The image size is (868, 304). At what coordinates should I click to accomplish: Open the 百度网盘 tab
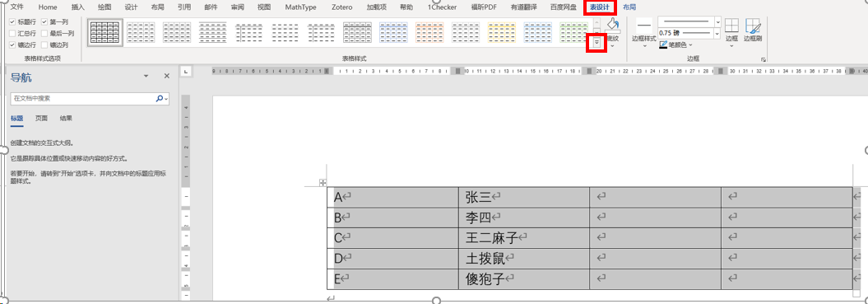coord(564,7)
